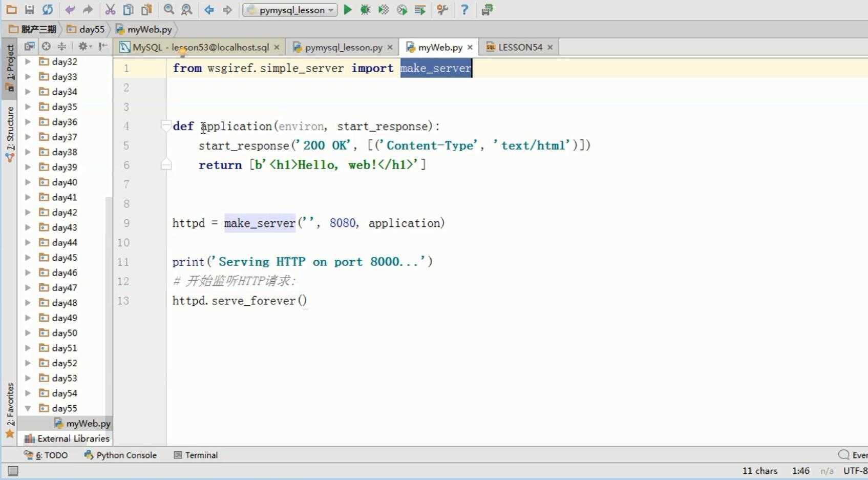Screen dimensions: 868x480
Task: Expand the day54 folder
Action: coord(28,393)
